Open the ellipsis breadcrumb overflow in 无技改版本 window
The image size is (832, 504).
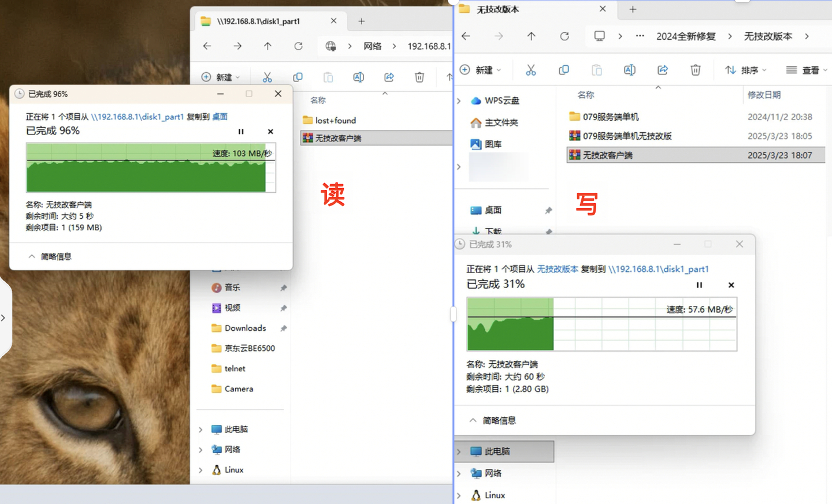tap(640, 36)
